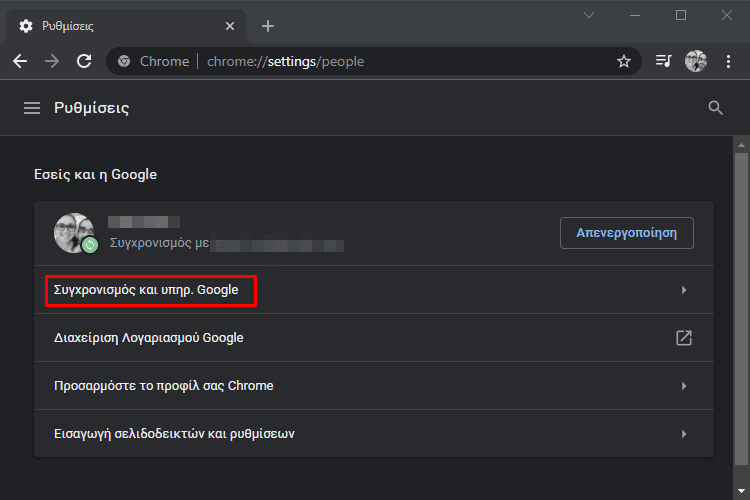Search settings with the magnifier icon
Viewport: 750px width, 500px height.
pyautogui.click(x=716, y=108)
